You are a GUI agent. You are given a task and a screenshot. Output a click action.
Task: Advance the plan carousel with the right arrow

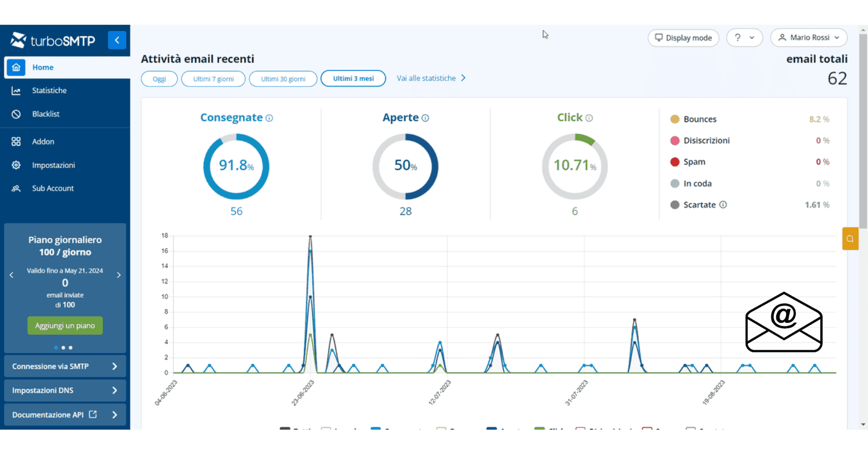(119, 275)
